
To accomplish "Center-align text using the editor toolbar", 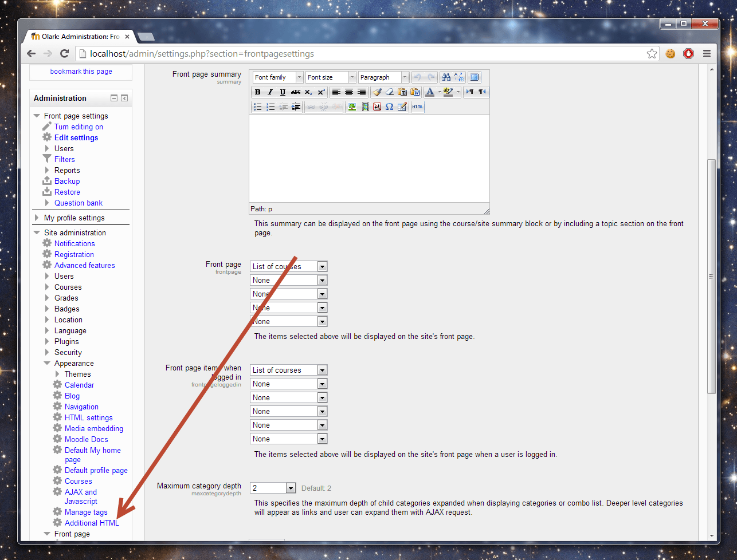I will coord(348,92).
